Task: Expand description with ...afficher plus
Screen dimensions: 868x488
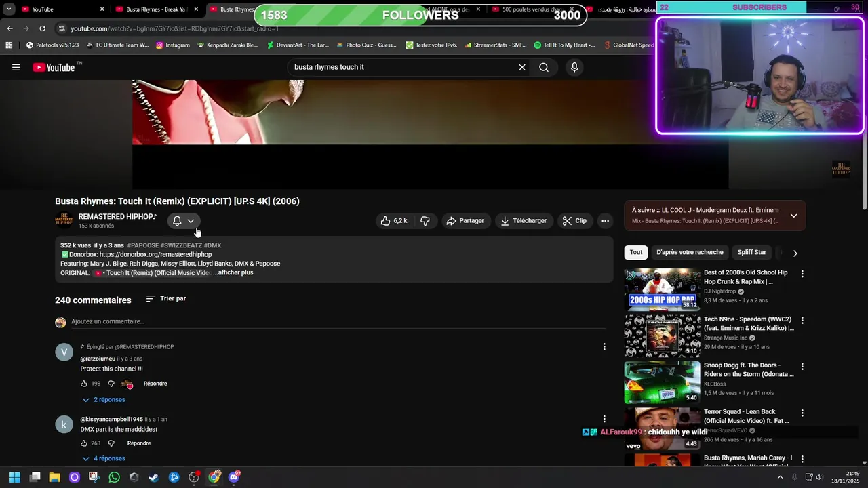Action: coord(233,273)
